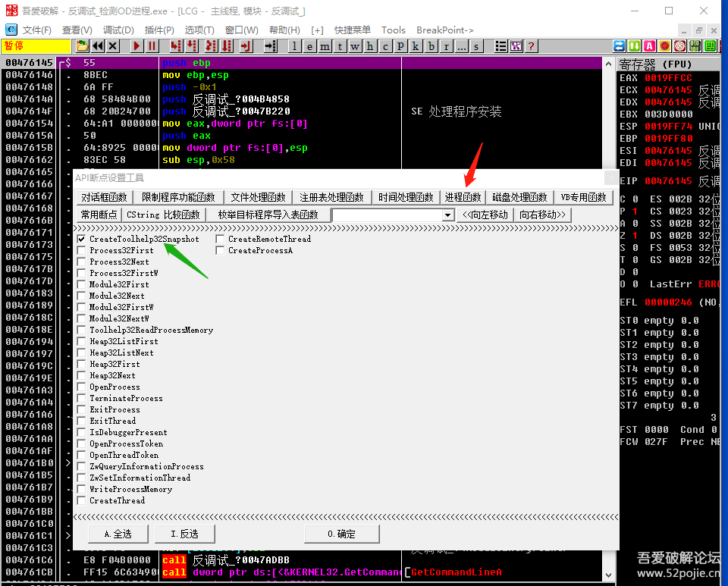Image resolution: width=728 pixels, height=586 pixels.
Task: Switch to the 进程函数 tab
Action: point(463,197)
